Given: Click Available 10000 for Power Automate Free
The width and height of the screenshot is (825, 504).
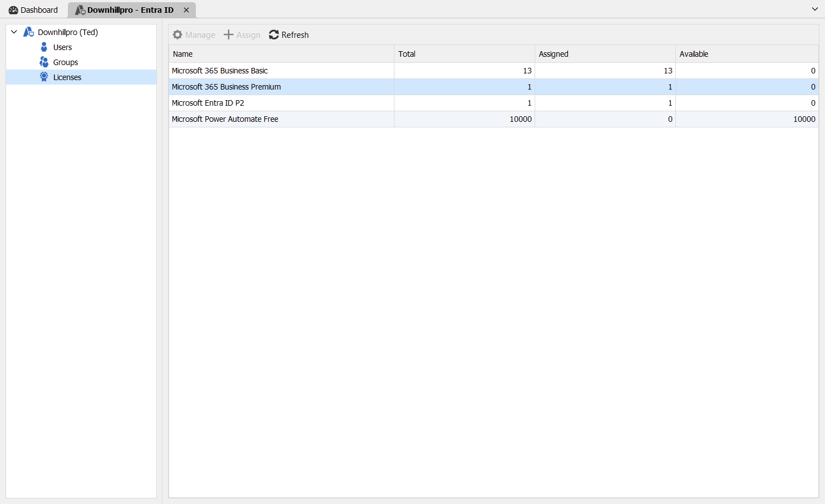Looking at the screenshot, I should 804,119.
